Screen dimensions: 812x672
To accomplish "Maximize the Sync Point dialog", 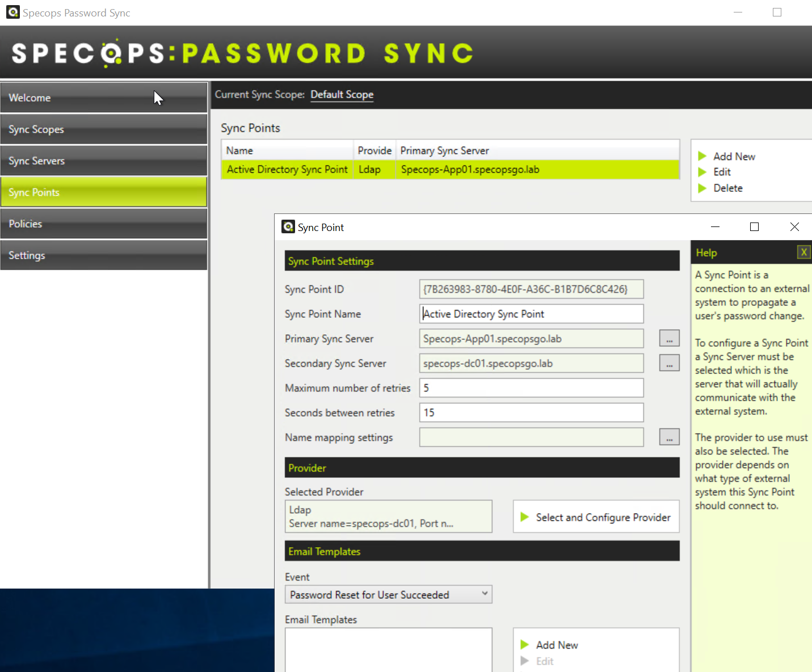I will point(754,227).
